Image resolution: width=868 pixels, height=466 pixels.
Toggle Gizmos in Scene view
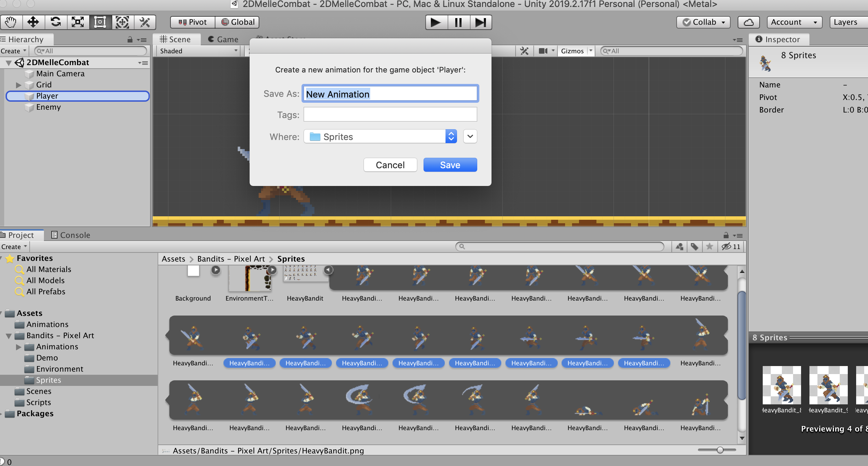click(572, 51)
